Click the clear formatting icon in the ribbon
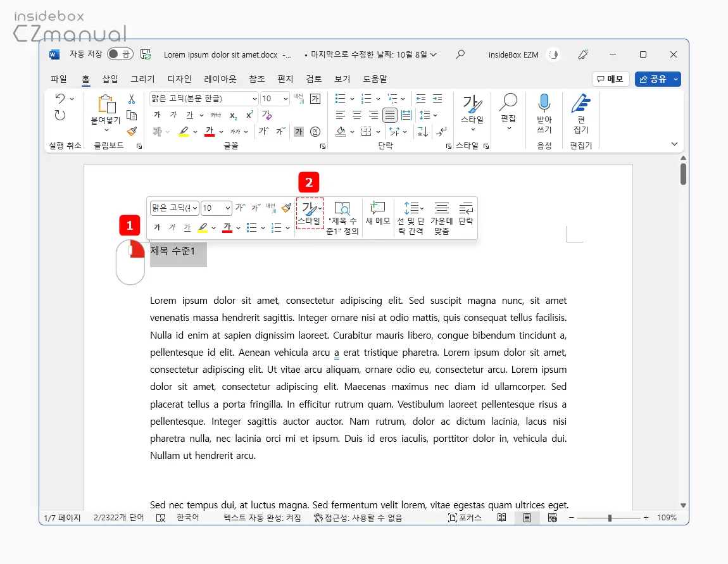The image size is (728, 564). [x=267, y=115]
